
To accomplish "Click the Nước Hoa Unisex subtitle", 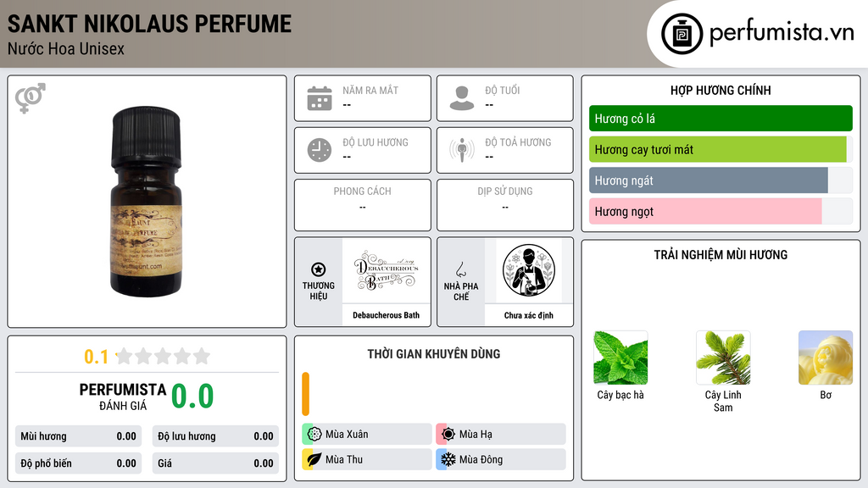I will click(66, 48).
